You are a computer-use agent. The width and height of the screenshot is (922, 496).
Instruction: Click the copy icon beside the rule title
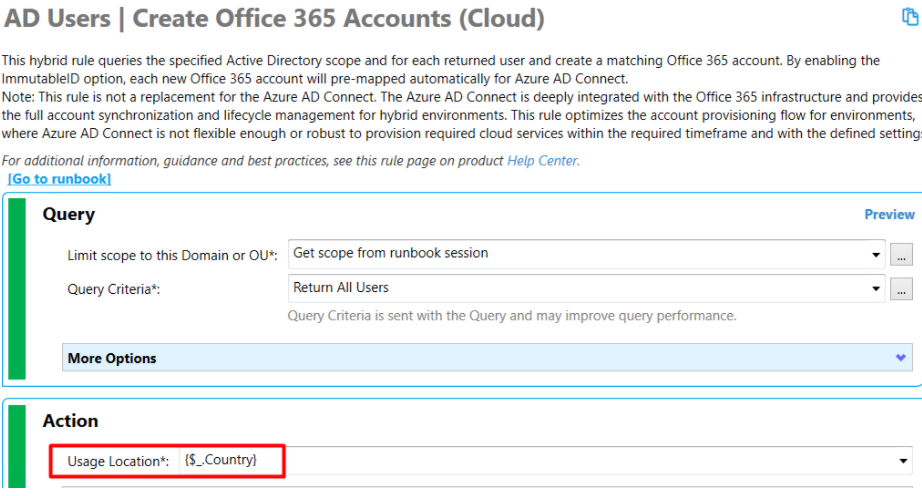[910, 17]
